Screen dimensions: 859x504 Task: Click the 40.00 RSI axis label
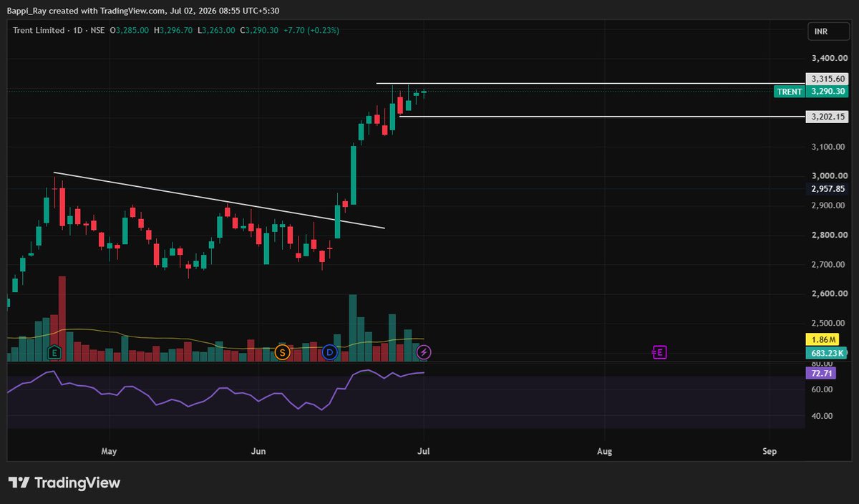[x=822, y=416]
